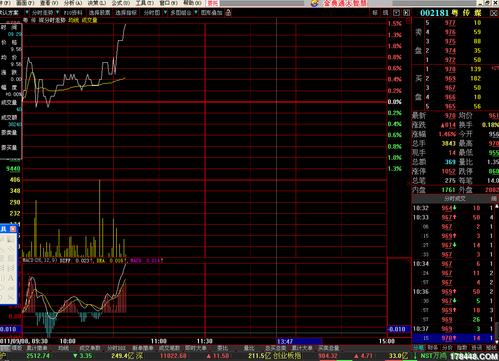Close the 002181 quote panel

pos(494,13)
